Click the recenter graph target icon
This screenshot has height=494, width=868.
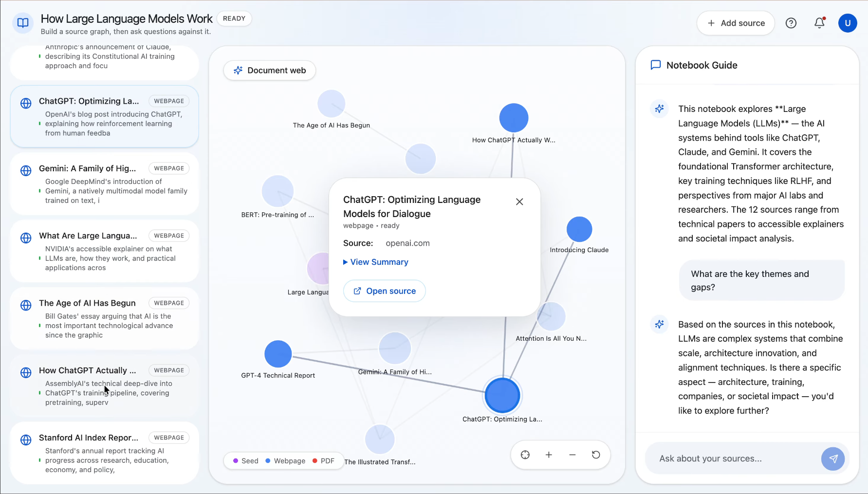click(x=525, y=455)
